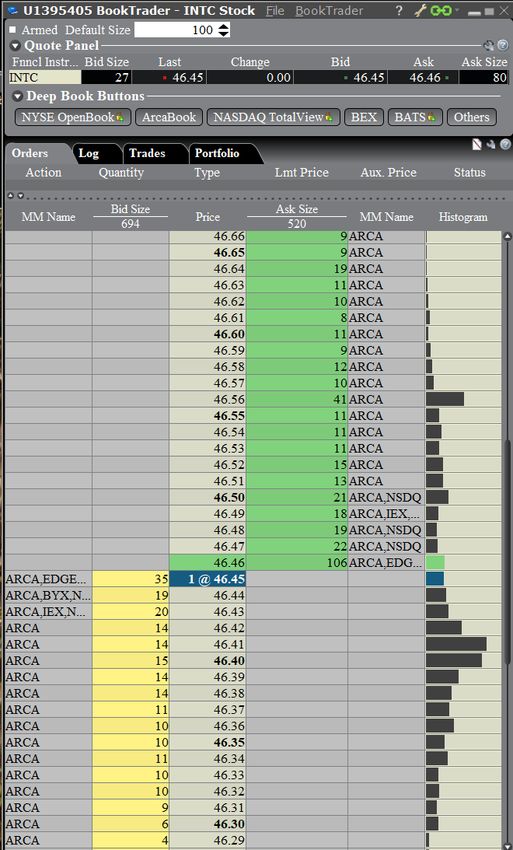Open the File menu
Image resolution: width=513 pixels, height=850 pixels.
coord(275,10)
